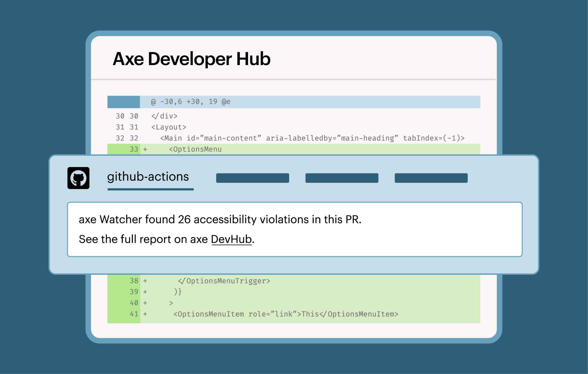Click the closing OptionsMenuTrigger tag line
This screenshot has height=374, width=588.
pos(224,280)
